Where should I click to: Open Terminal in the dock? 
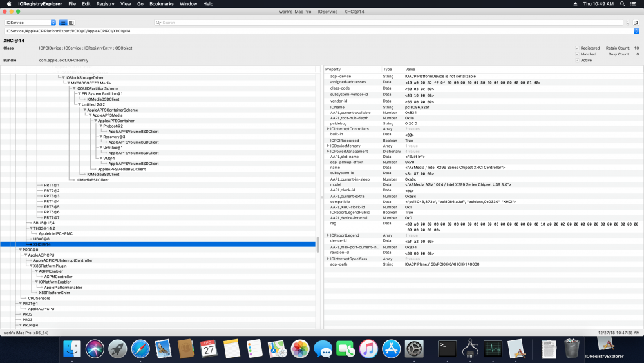[448, 349]
